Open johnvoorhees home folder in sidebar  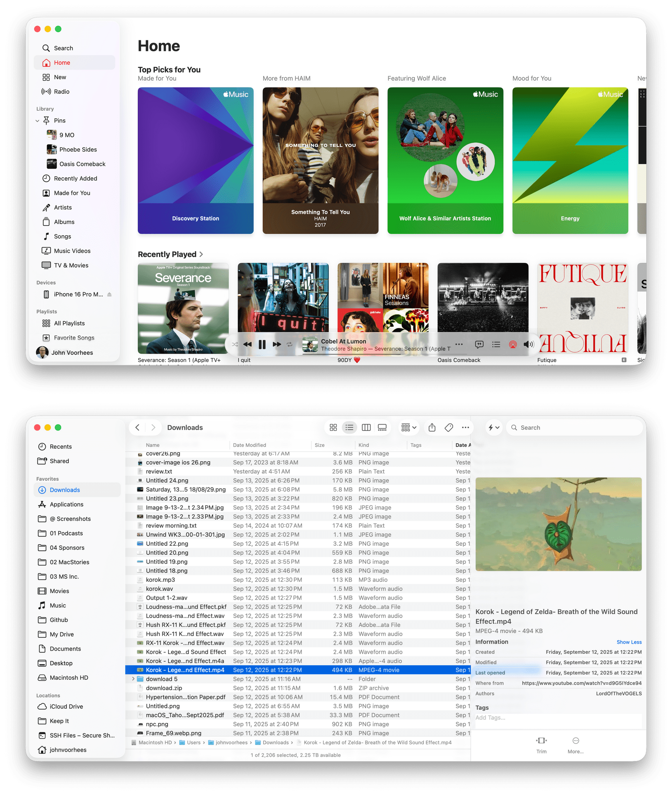(x=78, y=750)
